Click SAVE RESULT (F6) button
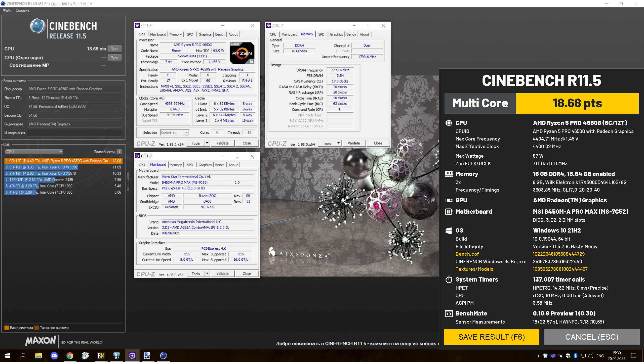The height and width of the screenshot is (362, 644). click(492, 337)
